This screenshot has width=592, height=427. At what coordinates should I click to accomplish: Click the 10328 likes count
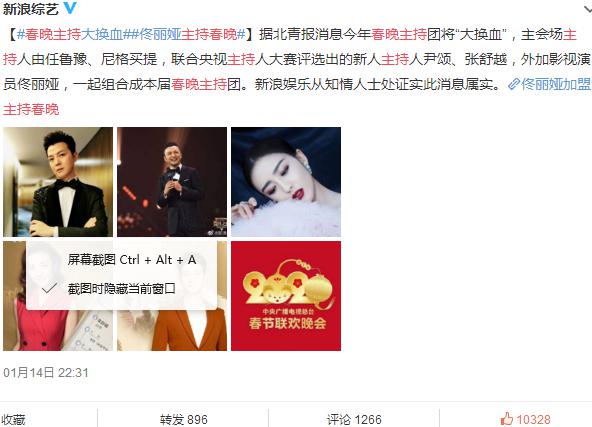533,419
